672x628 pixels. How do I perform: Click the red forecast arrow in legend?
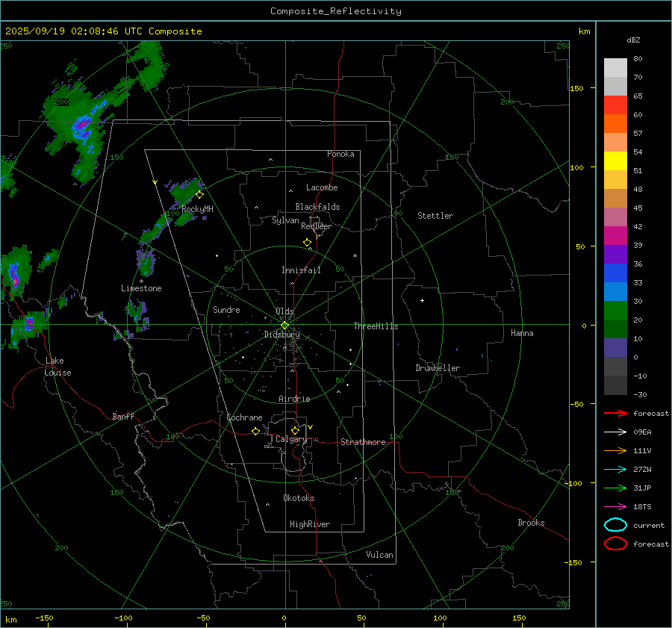(615, 413)
